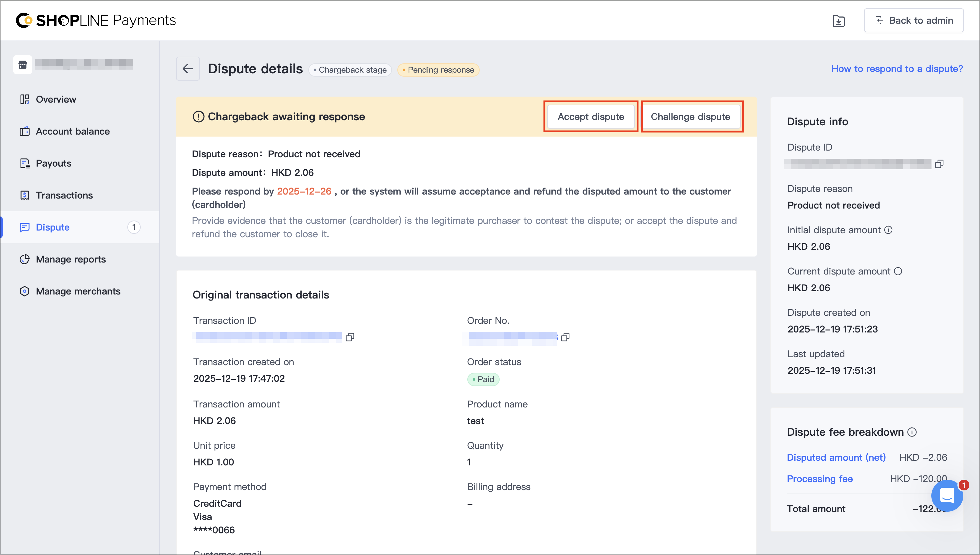Screen dimensions: 980x555
Task: Select the Dispute menu item
Action: pos(80,228)
